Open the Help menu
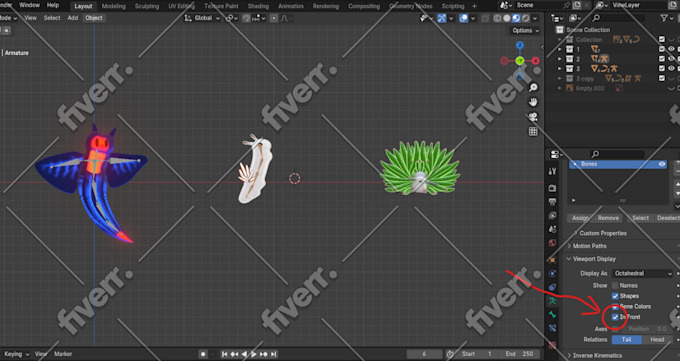 (x=53, y=5)
